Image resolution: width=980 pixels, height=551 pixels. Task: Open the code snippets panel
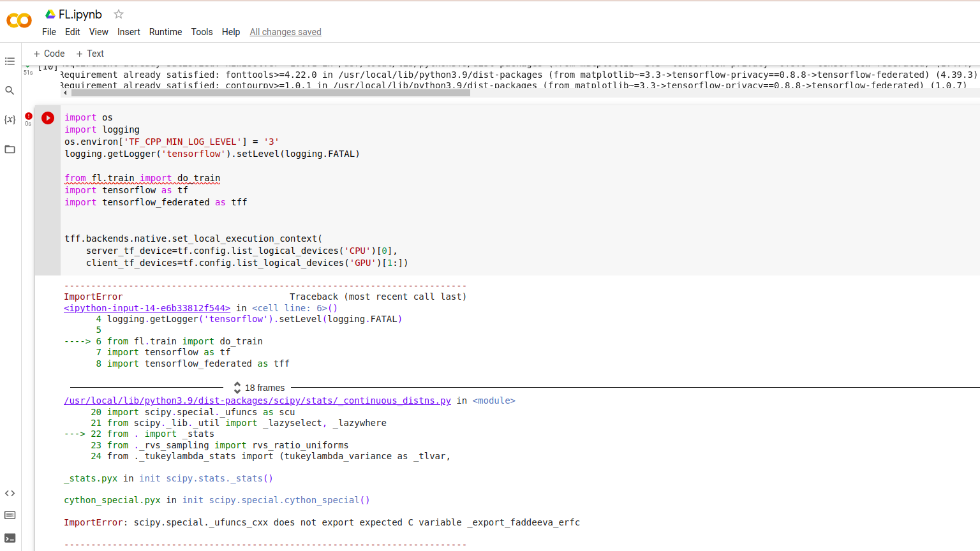[10, 492]
